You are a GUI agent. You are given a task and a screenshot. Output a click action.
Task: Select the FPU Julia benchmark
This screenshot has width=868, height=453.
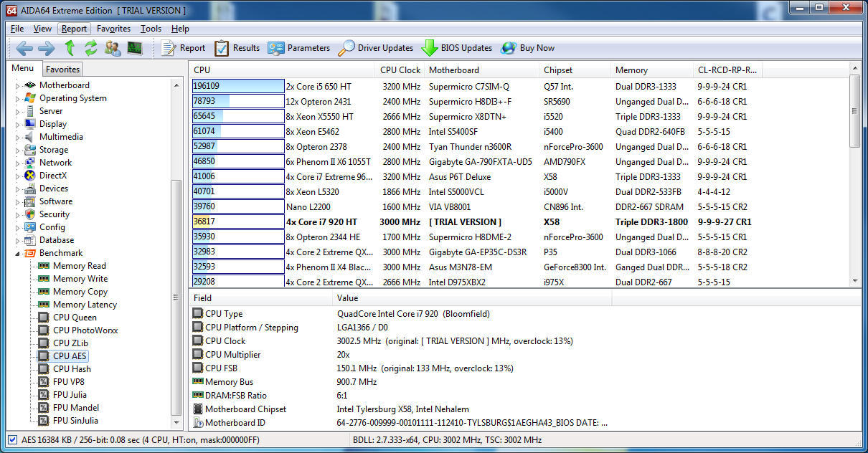[x=70, y=395]
